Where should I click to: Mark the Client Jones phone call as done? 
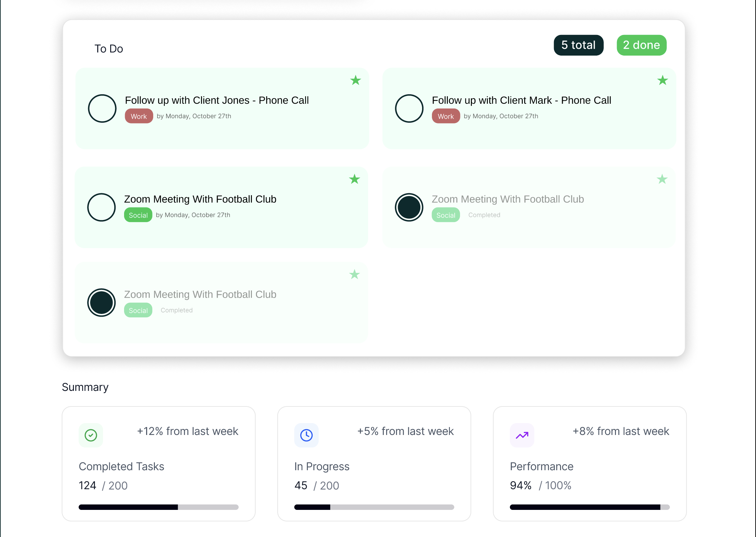tap(102, 108)
